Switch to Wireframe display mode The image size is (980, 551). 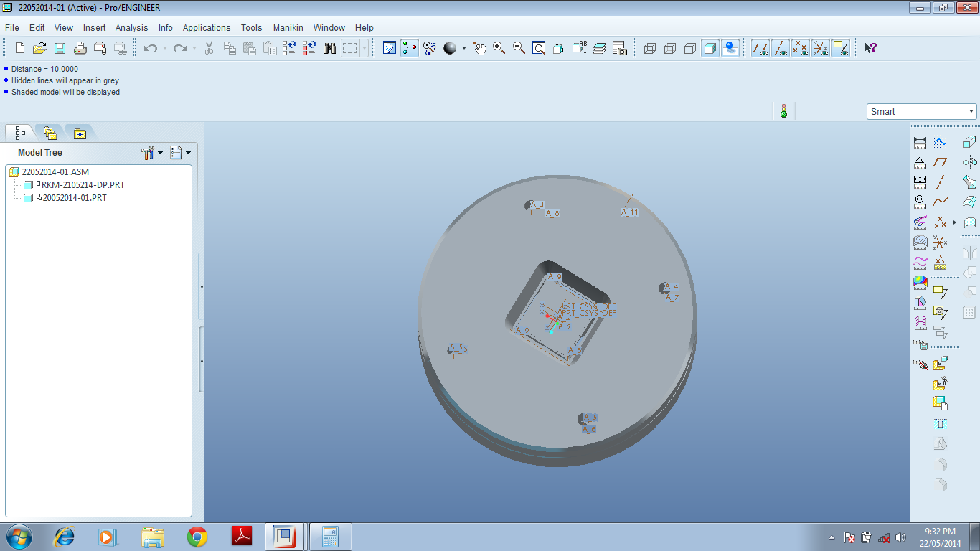coord(650,48)
